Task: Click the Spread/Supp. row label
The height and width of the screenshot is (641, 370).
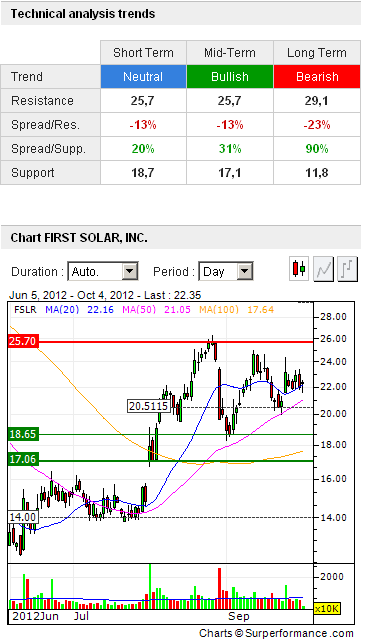Action: tap(49, 149)
